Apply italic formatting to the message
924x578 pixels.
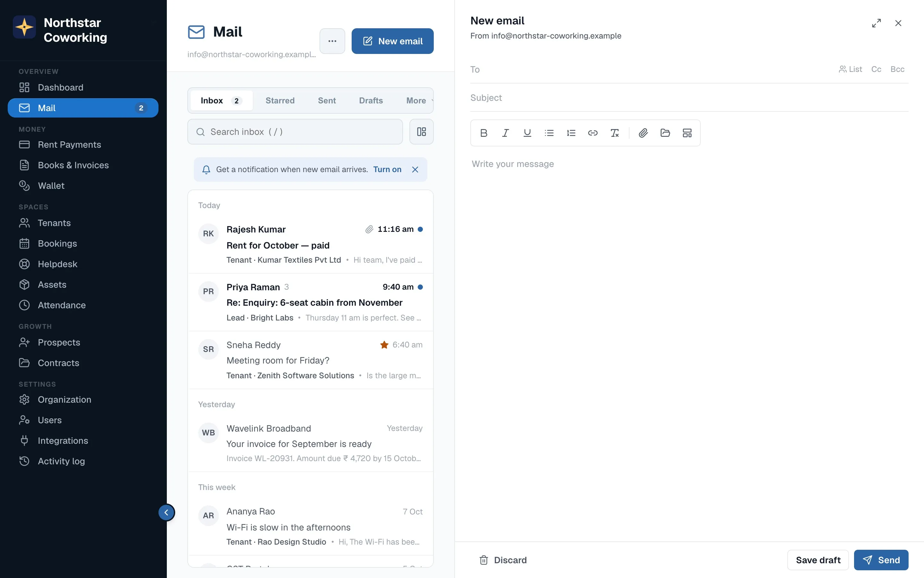click(505, 133)
